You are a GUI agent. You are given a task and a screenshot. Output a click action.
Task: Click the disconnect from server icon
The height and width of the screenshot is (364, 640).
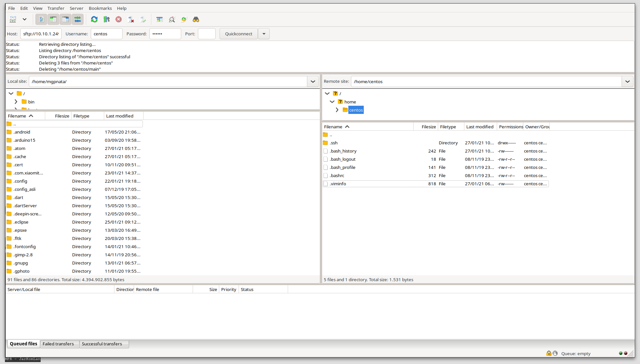click(131, 20)
